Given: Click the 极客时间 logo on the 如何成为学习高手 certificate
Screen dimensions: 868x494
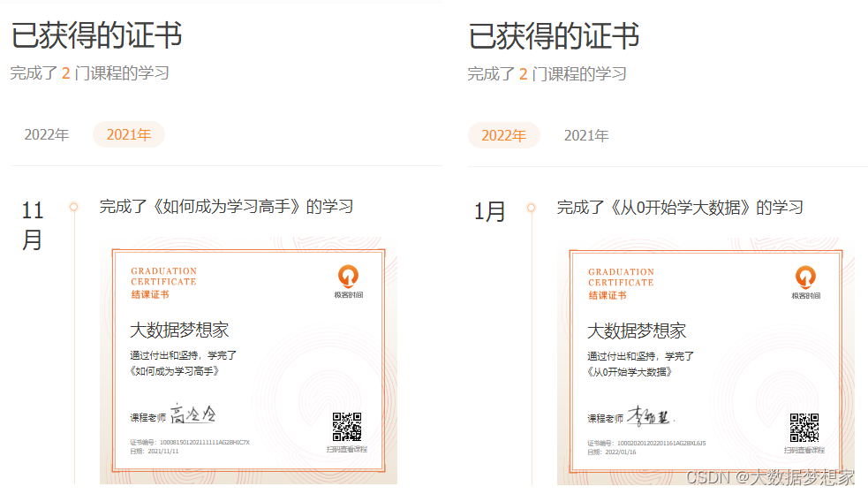Looking at the screenshot, I should (x=348, y=281).
